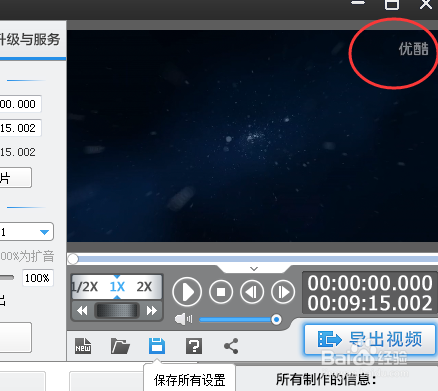438x391 pixels.
Task: Click the 00.000 start time field
Action: tap(20, 104)
